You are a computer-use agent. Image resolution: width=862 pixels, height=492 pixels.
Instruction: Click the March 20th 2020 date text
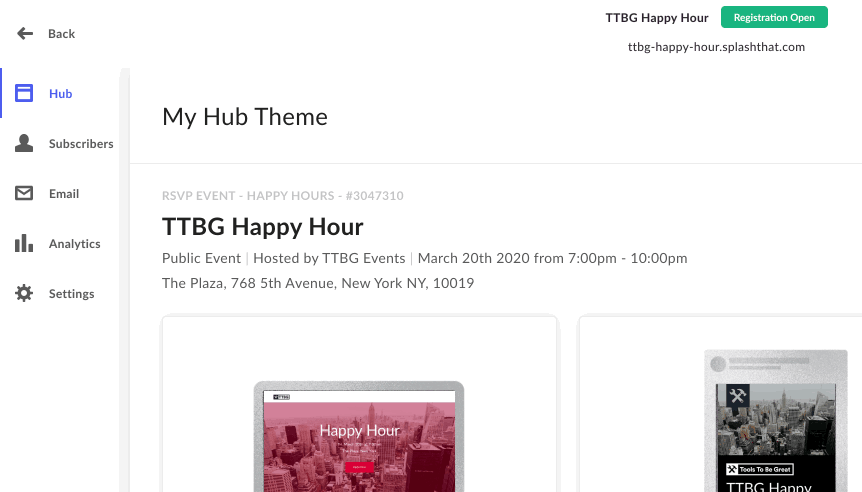tap(552, 258)
